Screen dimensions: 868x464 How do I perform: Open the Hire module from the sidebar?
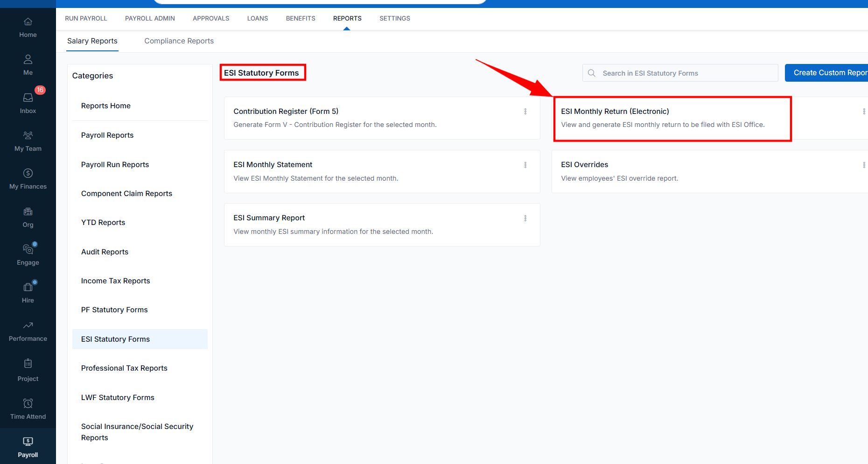(28, 291)
